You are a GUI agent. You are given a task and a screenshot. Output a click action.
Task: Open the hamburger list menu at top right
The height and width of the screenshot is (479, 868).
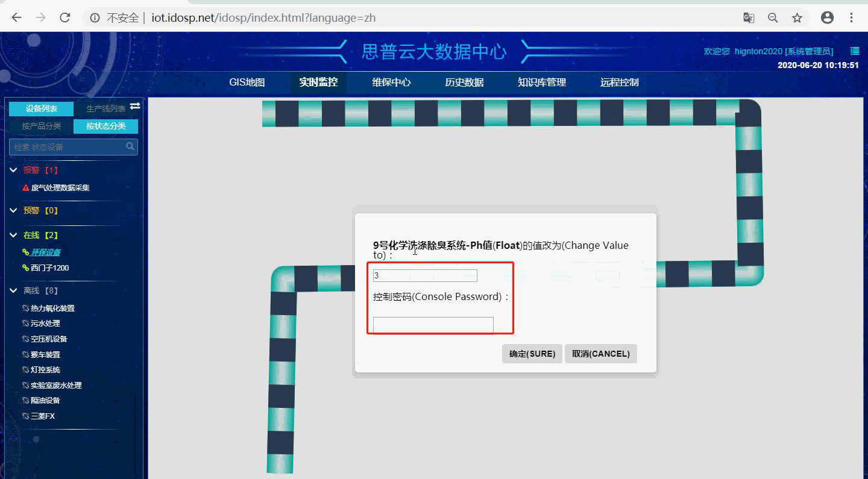click(854, 51)
